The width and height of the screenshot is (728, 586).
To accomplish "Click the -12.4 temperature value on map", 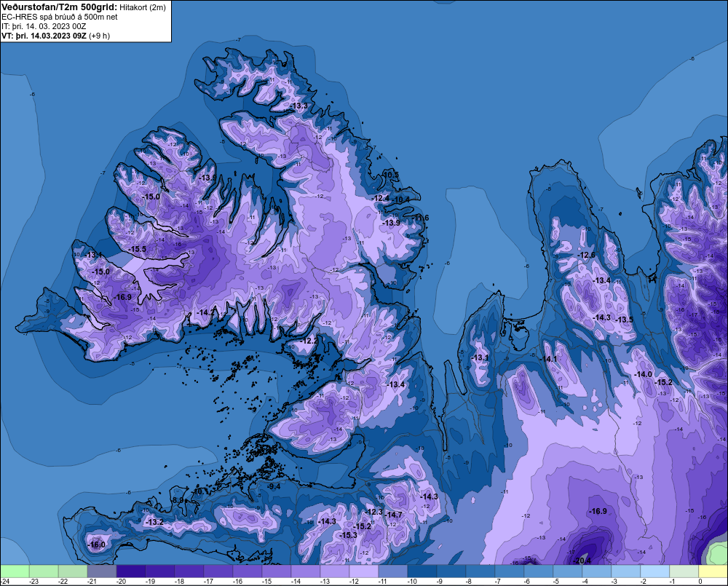I will (x=380, y=198).
